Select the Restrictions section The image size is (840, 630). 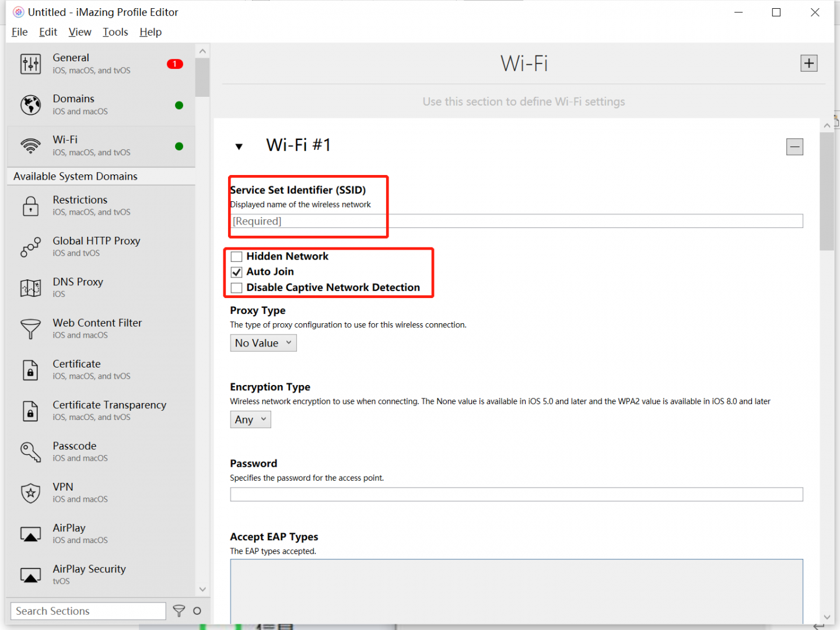101,206
